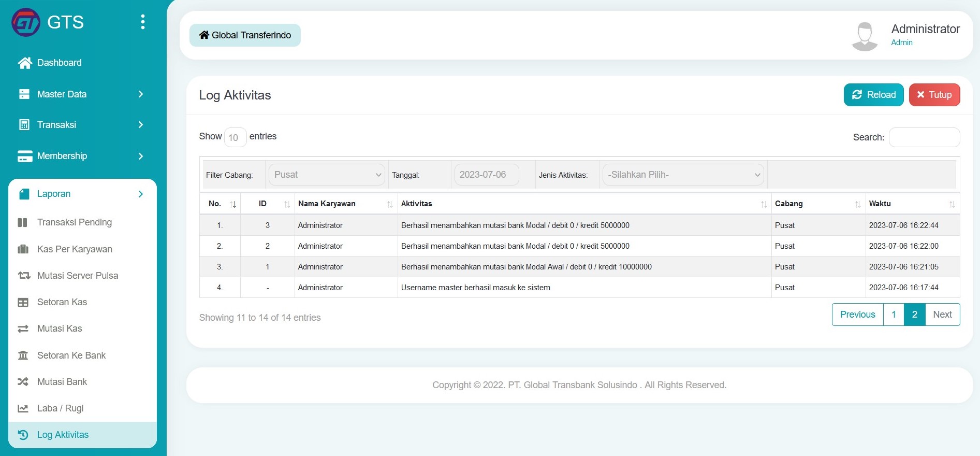The image size is (980, 456).
Task: Click the Laba / Rugi chart icon
Action: pyautogui.click(x=23, y=408)
